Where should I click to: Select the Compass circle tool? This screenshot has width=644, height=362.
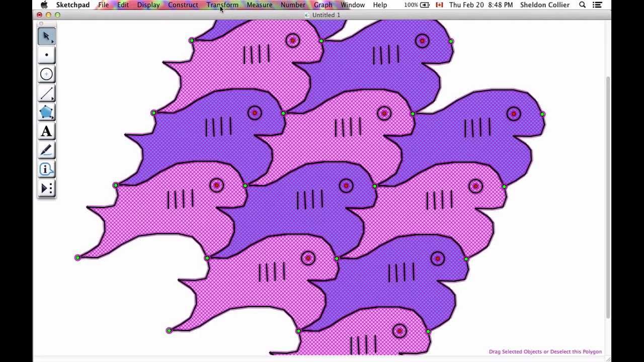point(46,74)
